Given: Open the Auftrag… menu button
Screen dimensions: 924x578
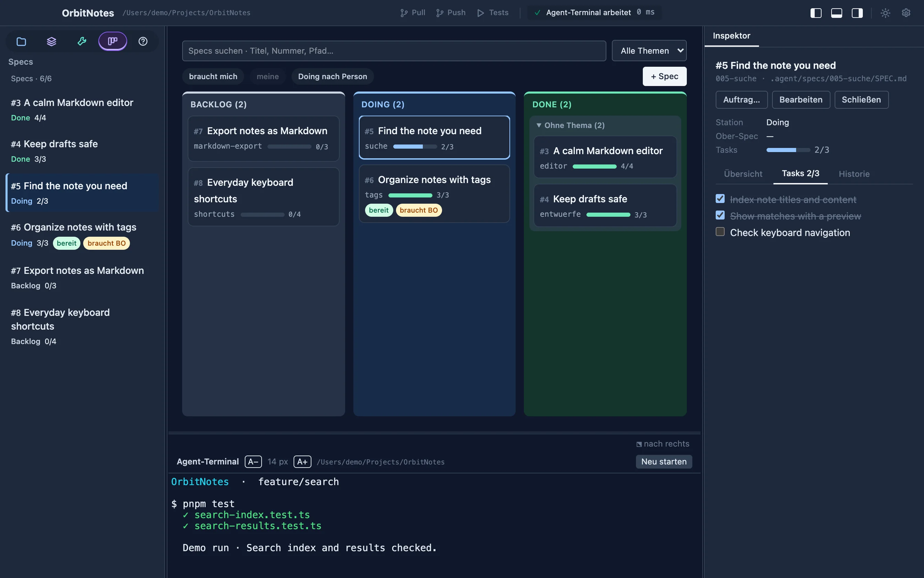Looking at the screenshot, I should tap(741, 100).
